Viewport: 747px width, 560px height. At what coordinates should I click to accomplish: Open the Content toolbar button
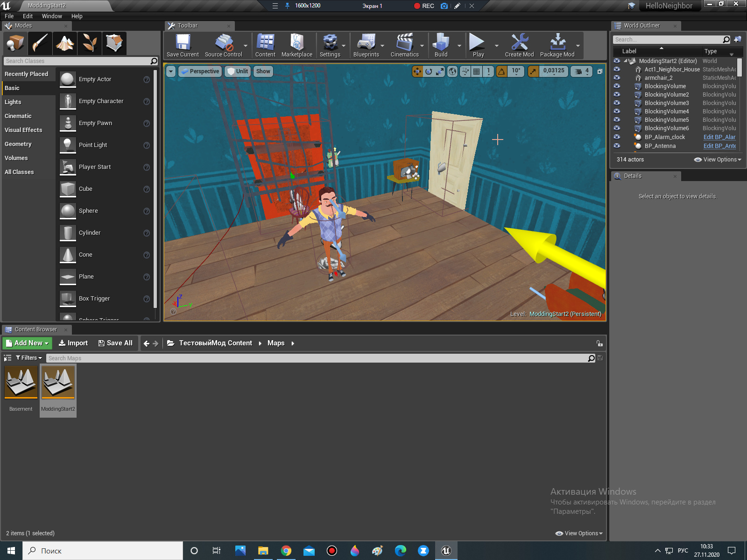pyautogui.click(x=265, y=46)
